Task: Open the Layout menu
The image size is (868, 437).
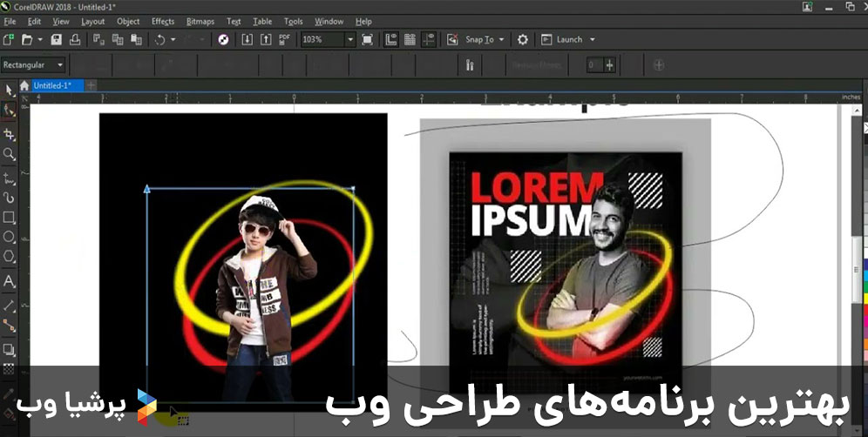Action: (92, 21)
